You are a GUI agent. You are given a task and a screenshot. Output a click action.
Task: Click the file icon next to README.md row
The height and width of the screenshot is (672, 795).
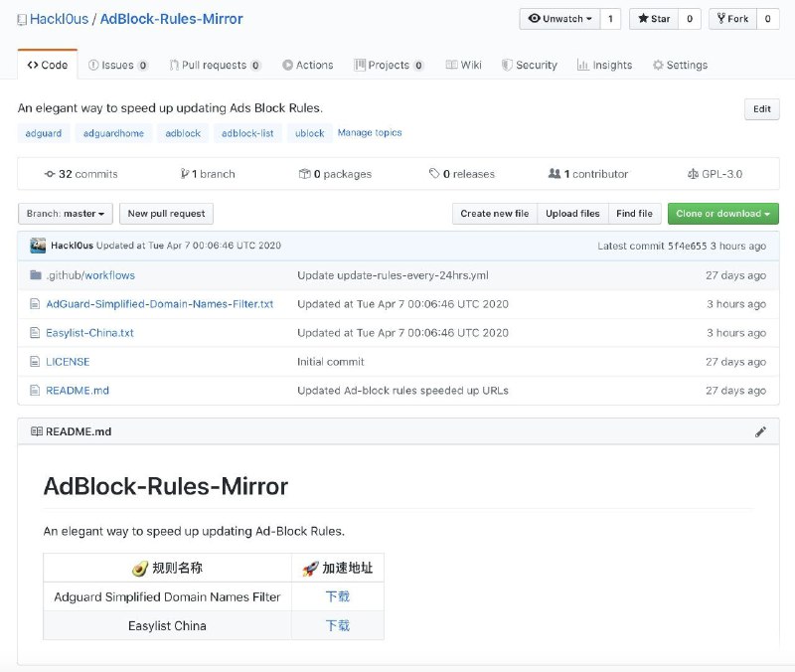35,391
